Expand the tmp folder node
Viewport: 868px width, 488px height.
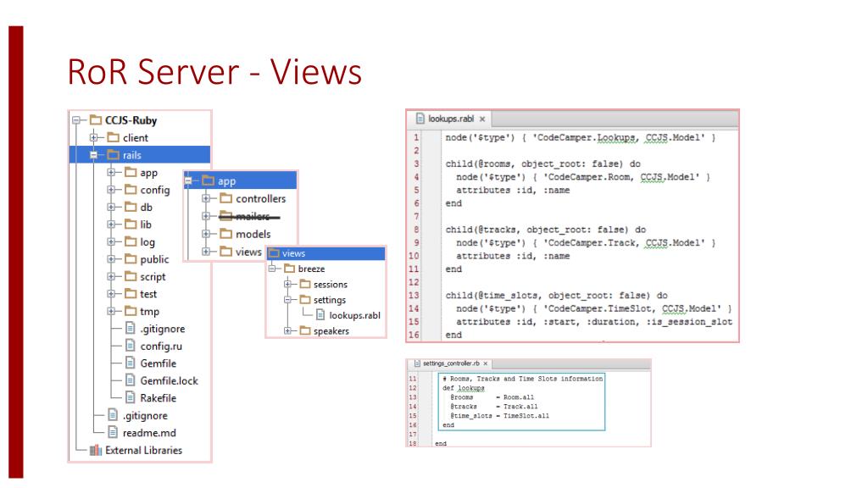[111, 311]
